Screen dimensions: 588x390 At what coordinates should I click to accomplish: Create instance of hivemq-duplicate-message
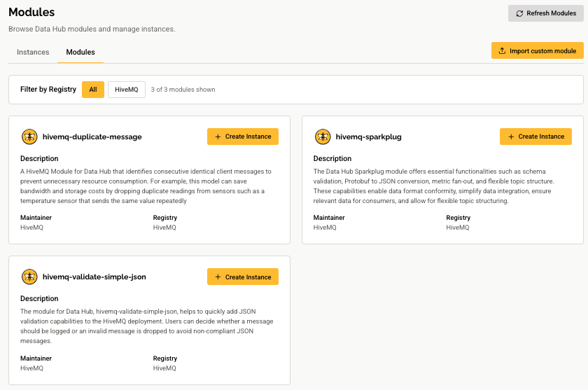pyautogui.click(x=243, y=137)
